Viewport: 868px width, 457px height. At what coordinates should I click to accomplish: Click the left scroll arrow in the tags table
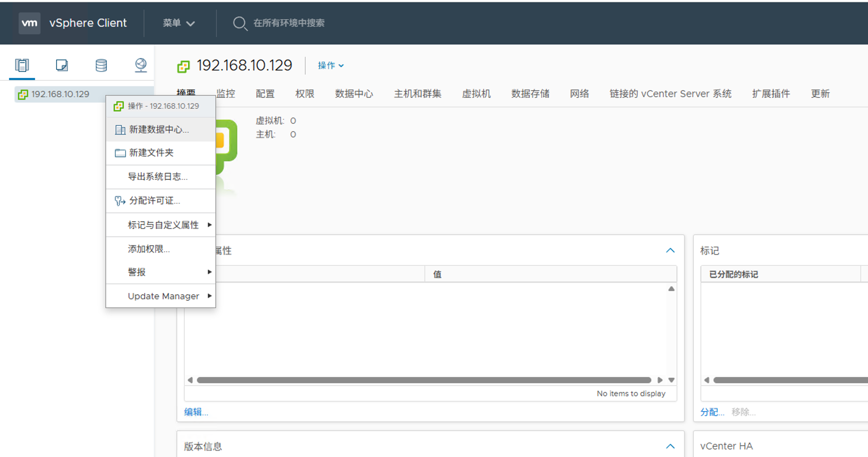pos(707,380)
